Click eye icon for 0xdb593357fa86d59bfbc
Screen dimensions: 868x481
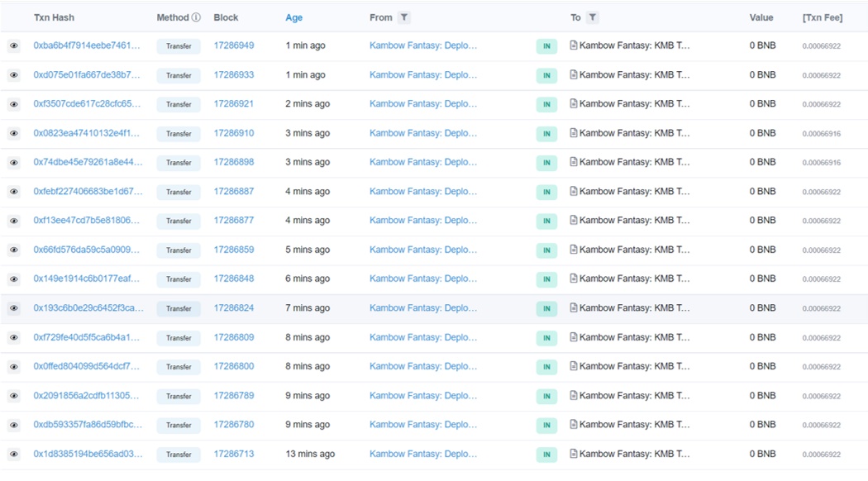point(14,425)
